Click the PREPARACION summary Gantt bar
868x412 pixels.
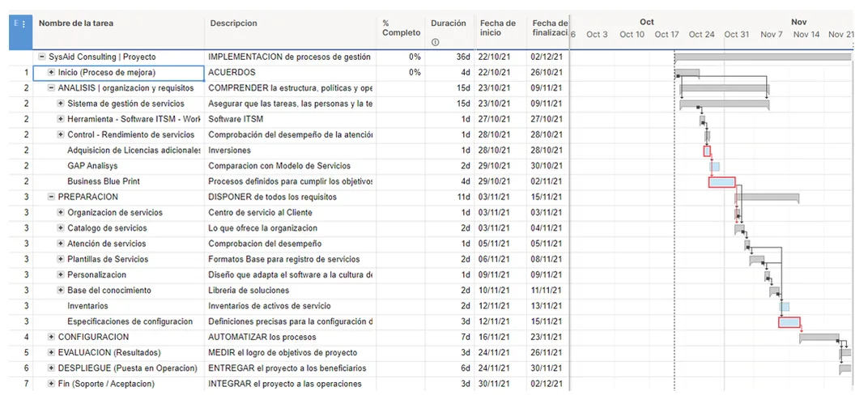coord(767,198)
